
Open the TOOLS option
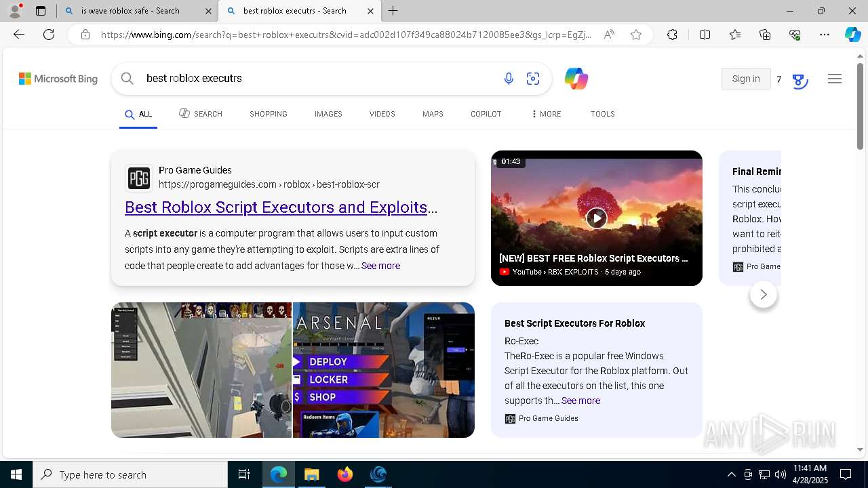pos(603,114)
